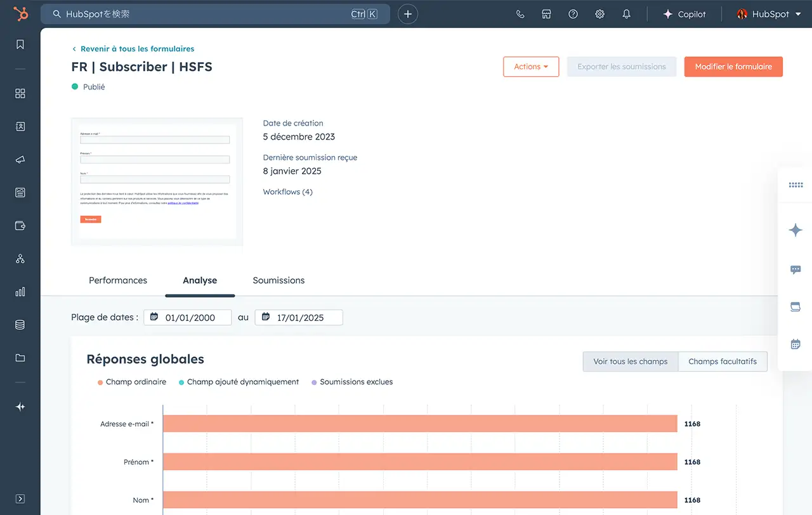Open the settings gear icon
812x515 pixels.
point(599,14)
